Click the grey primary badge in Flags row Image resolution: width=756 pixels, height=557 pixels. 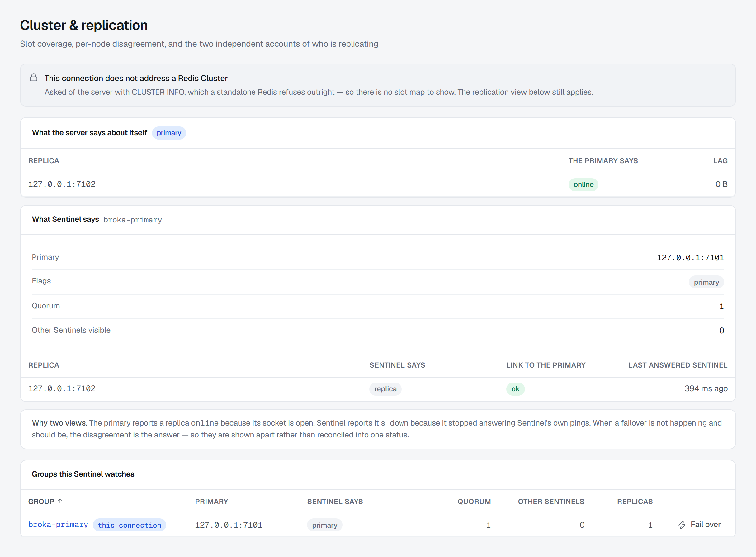(706, 282)
